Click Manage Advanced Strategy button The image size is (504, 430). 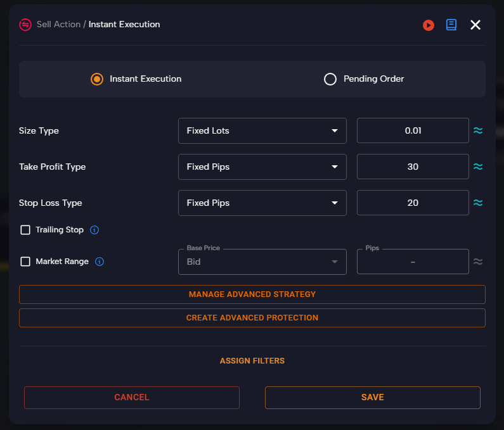(252, 294)
